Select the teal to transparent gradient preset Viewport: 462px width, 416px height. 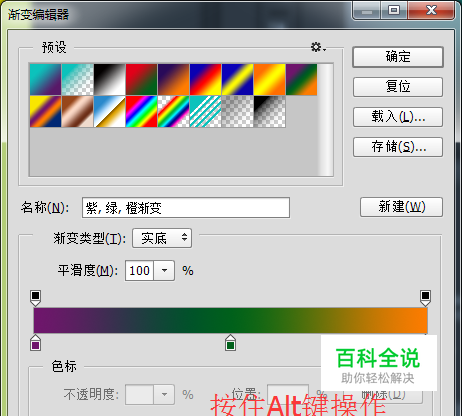tap(78, 80)
